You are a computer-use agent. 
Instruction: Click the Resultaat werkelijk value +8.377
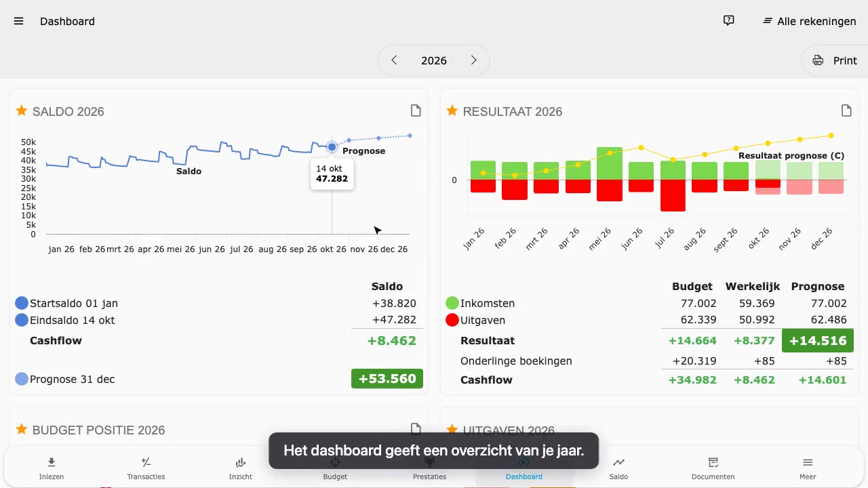(x=754, y=341)
